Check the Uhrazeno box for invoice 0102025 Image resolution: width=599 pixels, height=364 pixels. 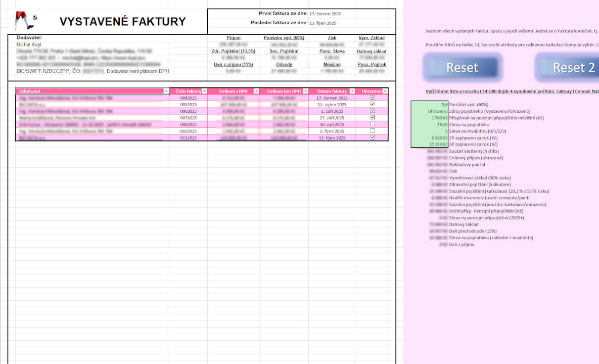click(x=373, y=130)
